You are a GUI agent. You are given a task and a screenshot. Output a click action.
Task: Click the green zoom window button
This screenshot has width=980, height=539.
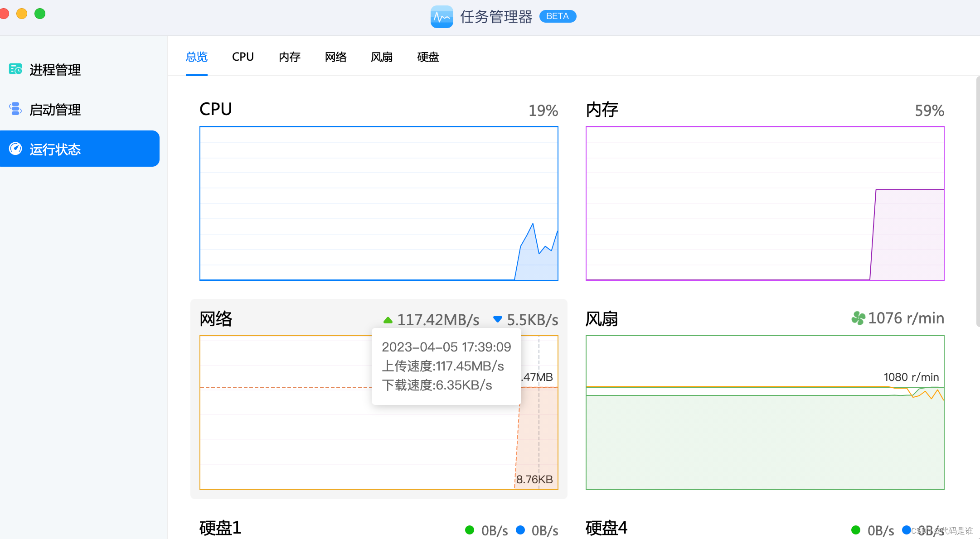coord(40,14)
